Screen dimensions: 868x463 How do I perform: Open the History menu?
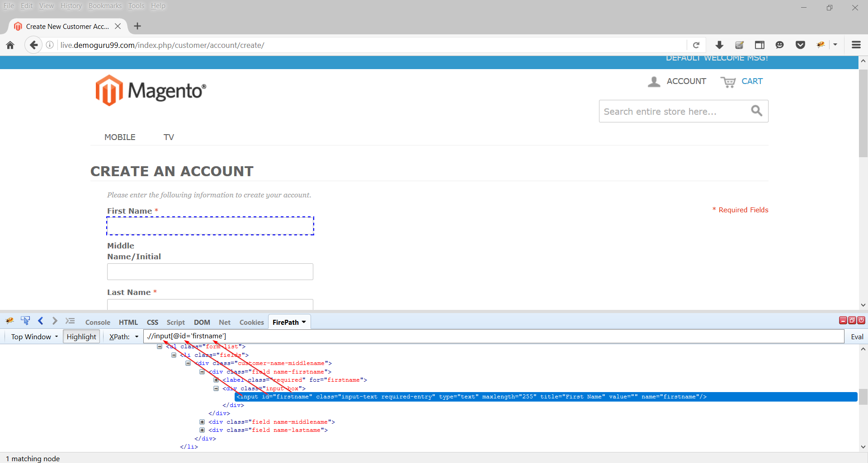click(x=71, y=6)
